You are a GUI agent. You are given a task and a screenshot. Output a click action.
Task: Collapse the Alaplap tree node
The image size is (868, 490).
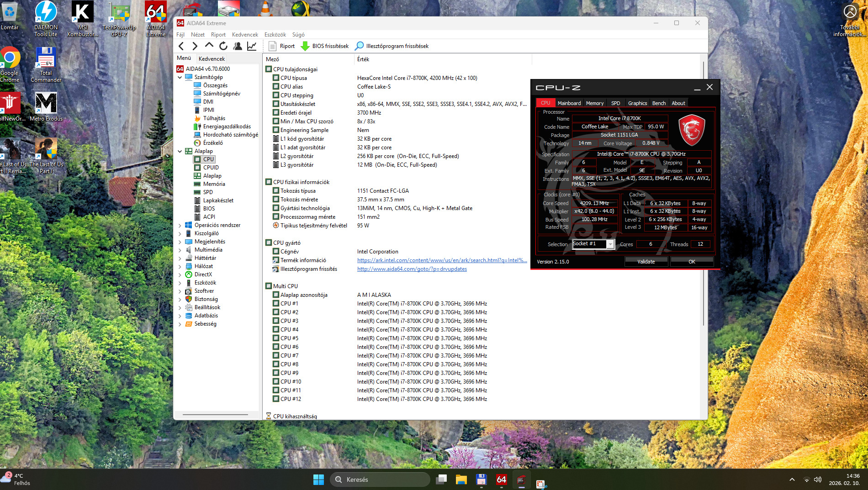(x=180, y=152)
